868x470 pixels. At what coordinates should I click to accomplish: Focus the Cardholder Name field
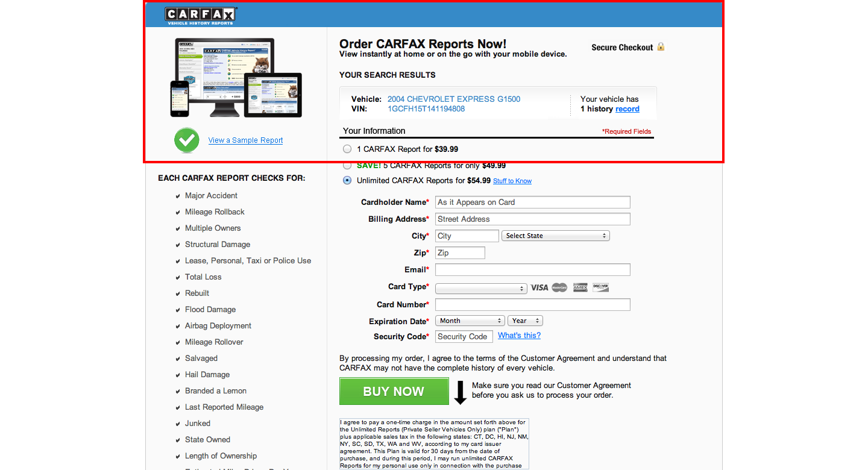coord(533,202)
